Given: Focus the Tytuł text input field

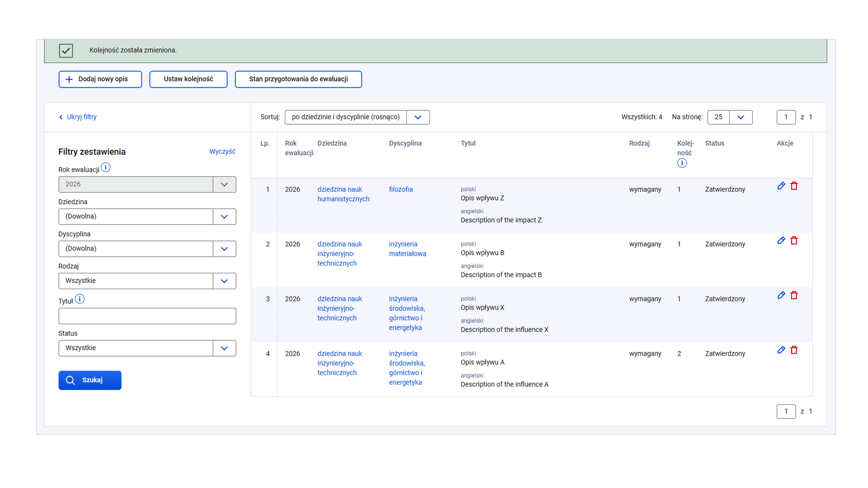Looking at the screenshot, I should 147,316.
